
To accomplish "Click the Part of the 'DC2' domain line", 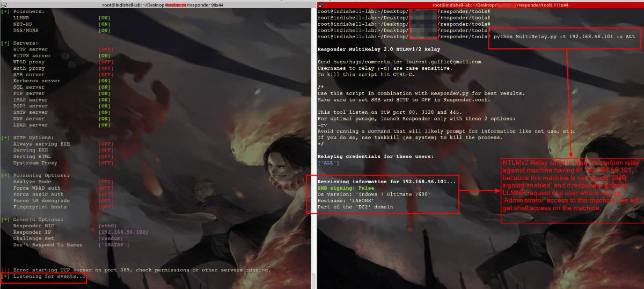I will (355, 207).
